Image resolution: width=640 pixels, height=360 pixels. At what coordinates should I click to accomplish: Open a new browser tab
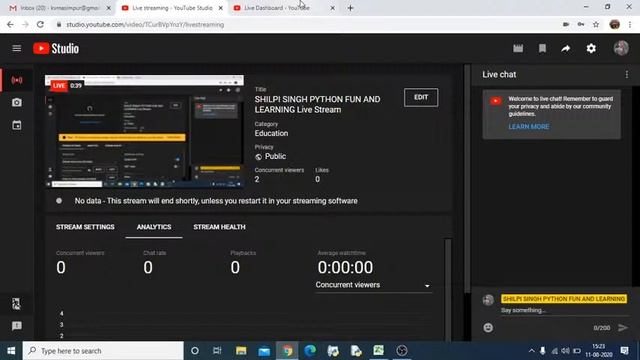point(350,8)
